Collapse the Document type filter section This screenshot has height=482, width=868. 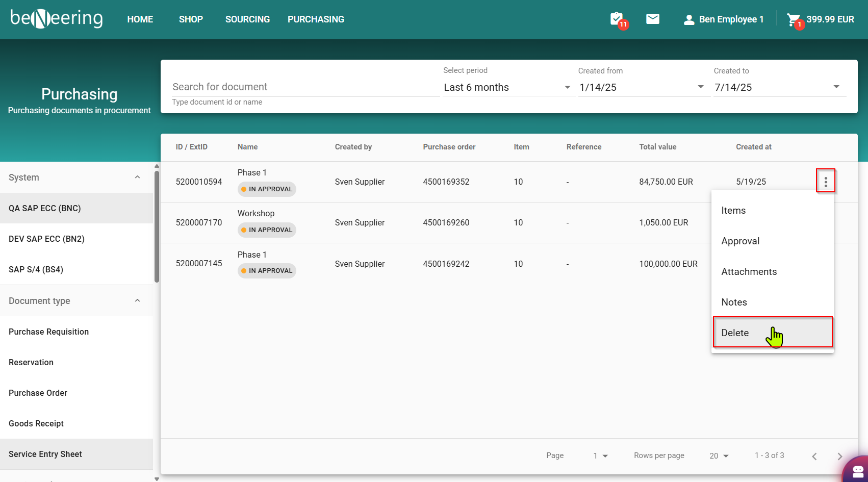(x=137, y=300)
